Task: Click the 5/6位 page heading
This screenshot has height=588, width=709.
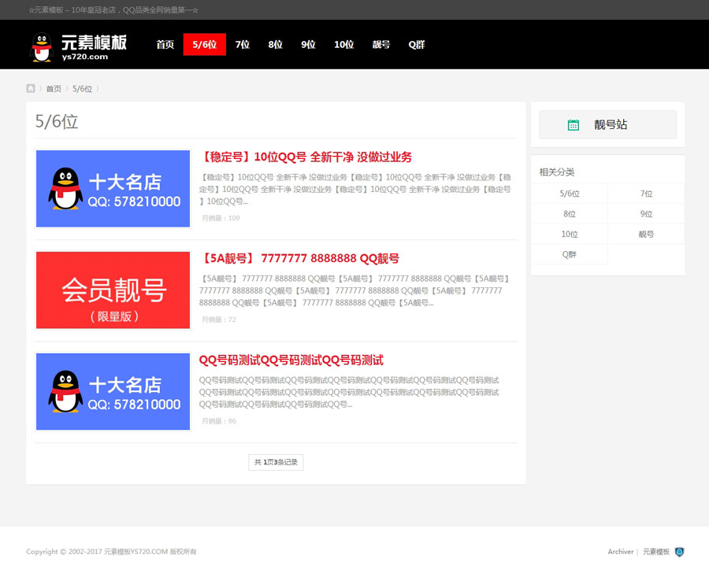Action: point(57,121)
